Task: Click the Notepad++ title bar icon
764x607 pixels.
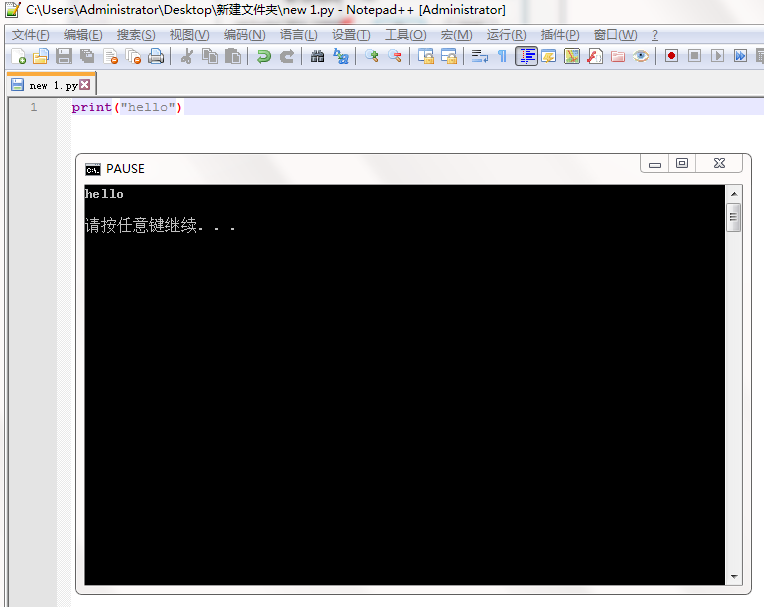Action: (x=13, y=10)
